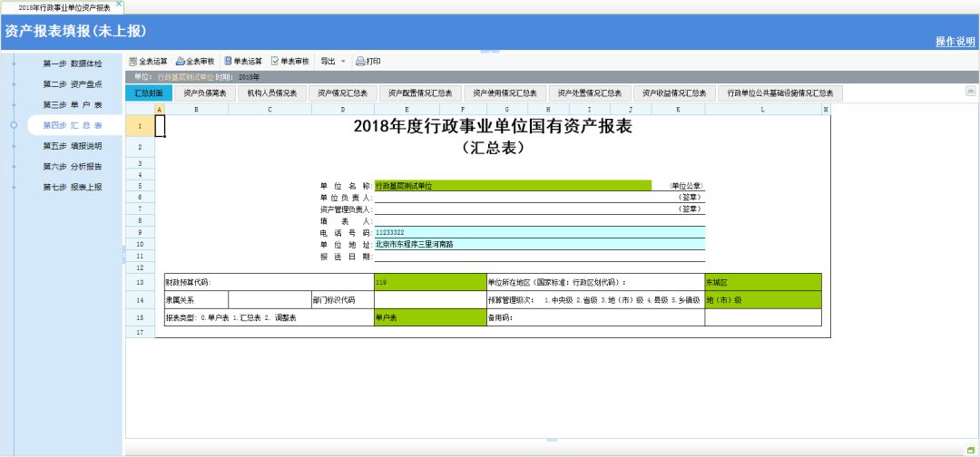Select column A header
This screenshot has width=980, height=457.
tap(160, 109)
